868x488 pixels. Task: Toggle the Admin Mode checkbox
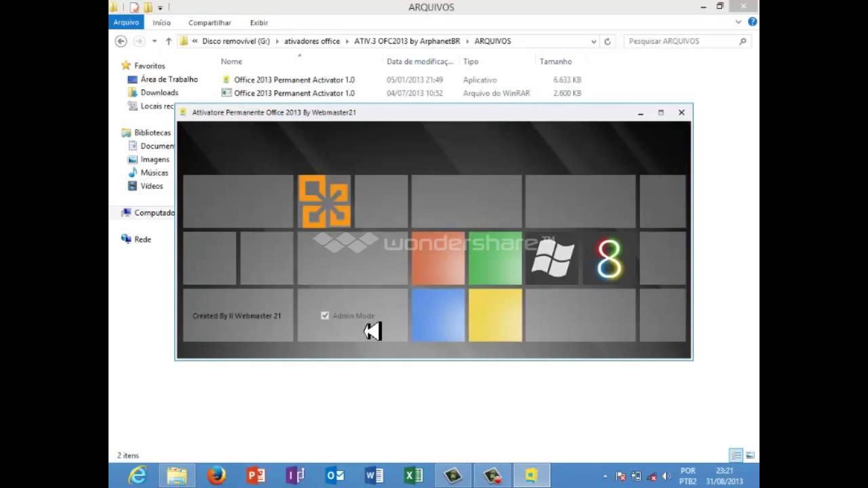pyautogui.click(x=325, y=316)
